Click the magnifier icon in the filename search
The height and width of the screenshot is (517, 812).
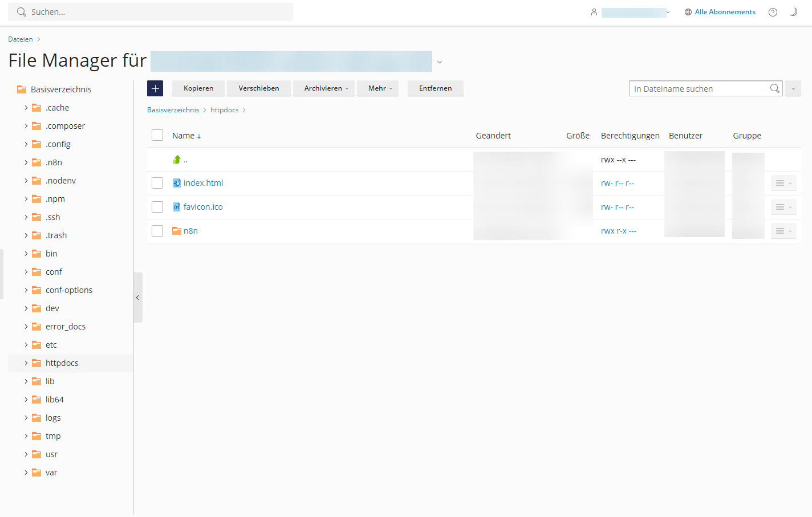pyautogui.click(x=775, y=88)
